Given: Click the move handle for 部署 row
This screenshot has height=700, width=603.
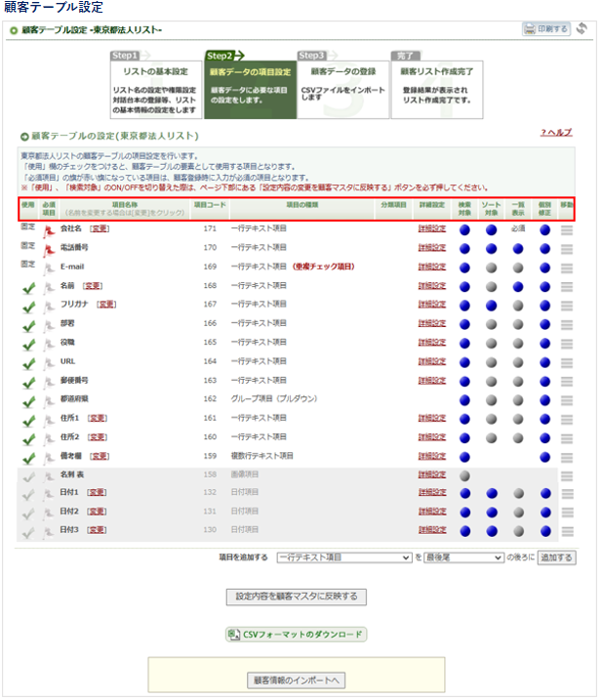Looking at the screenshot, I should [x=567, y=325].
